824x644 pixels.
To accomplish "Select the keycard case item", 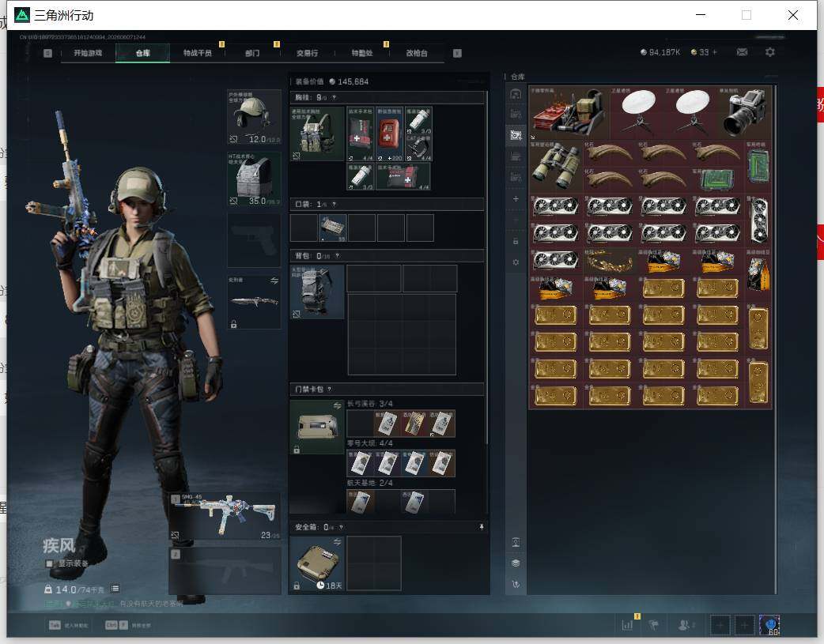I will 317,427.
